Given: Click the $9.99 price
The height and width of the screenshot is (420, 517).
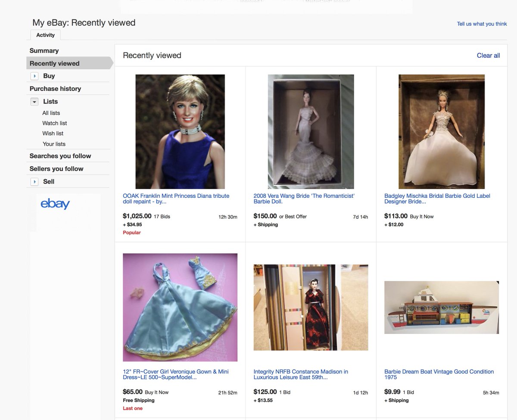Looking at the screenshot, I should point(392,392).
